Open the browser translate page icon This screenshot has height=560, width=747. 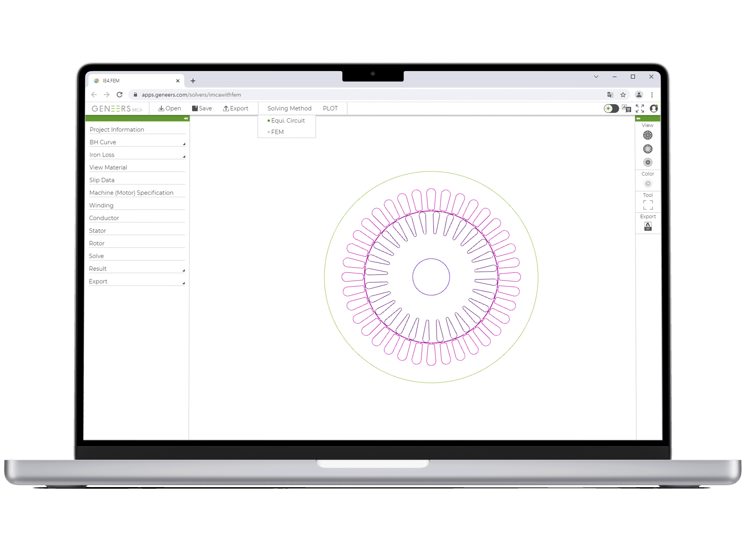610,95
